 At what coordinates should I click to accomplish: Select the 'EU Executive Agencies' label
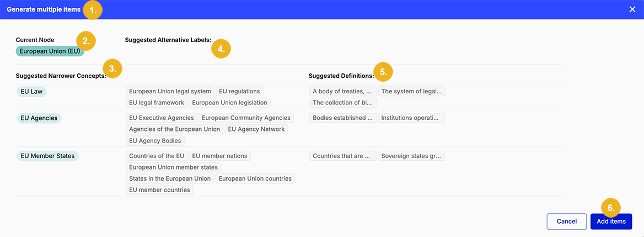162,118
